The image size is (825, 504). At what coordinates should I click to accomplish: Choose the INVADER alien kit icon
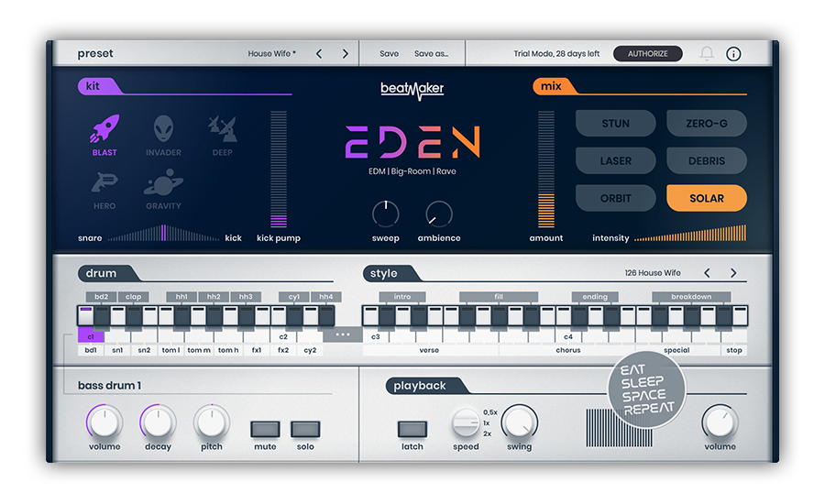point(163,129)
